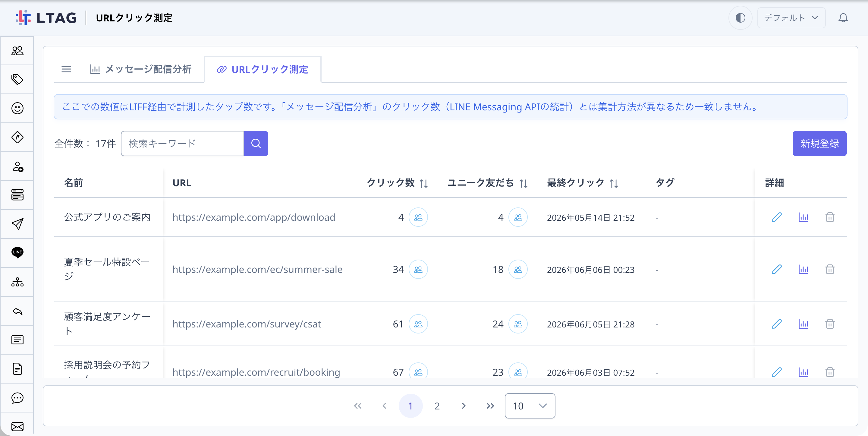Click the recruit/booking URL text
Screen dimensions: 868x436
(256, 372)
